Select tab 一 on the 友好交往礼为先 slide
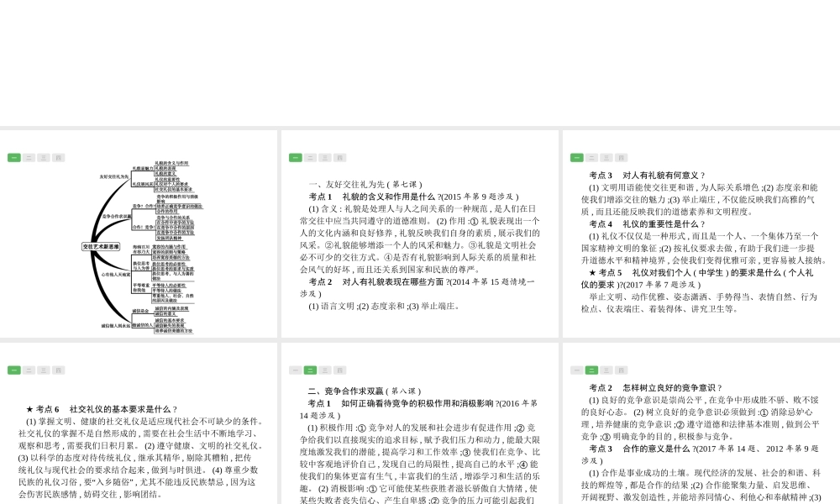840x504 pixels. pyautogui.click(x=295, y=157)
